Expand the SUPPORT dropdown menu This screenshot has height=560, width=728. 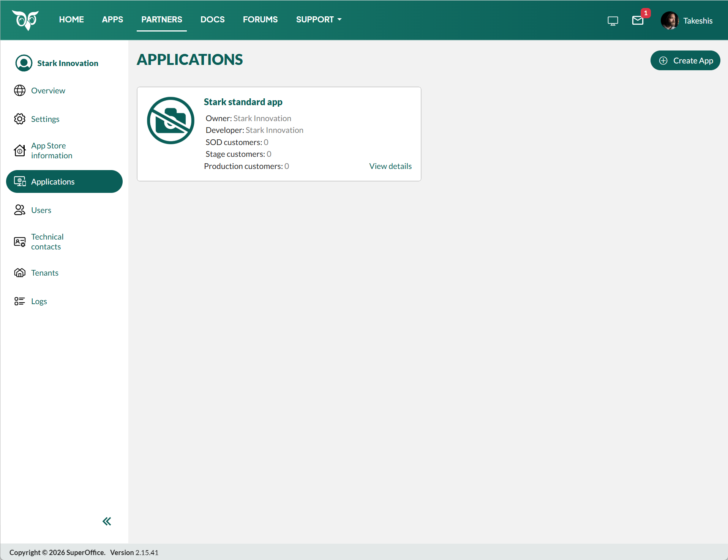[319, 19]
